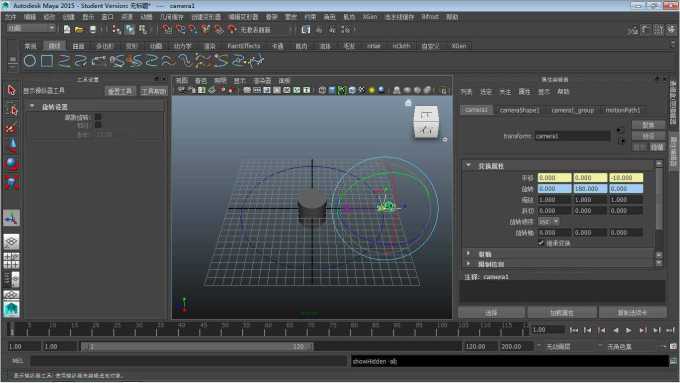Toggle viewport wireframe cube icon
The width and height of the screenshot is (680, 383).
(322, 90)
